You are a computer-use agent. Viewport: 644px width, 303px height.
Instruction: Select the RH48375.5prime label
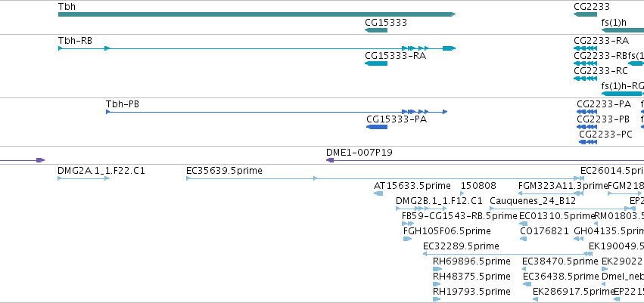pos(472,277)
